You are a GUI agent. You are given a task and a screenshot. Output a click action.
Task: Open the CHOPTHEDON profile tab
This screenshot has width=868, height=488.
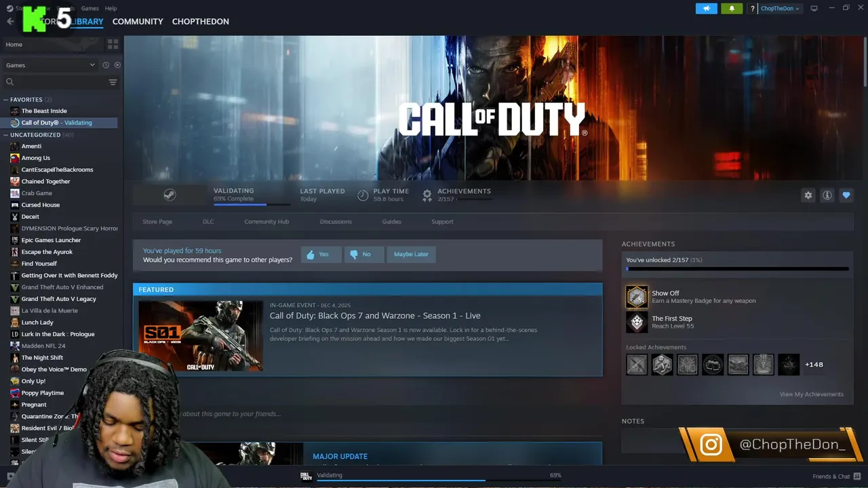(x=200, y=22)
